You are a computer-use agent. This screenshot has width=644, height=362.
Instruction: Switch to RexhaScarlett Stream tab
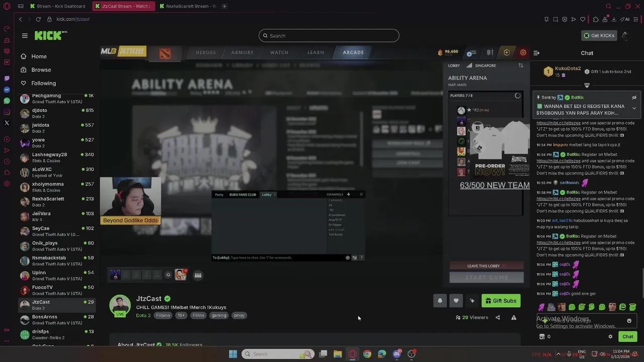(x=187, y=6)
